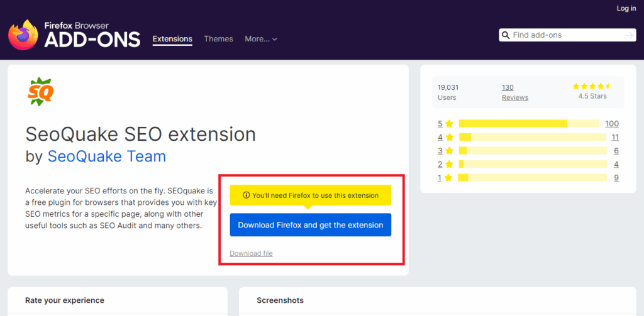Open the Extensions tab
Screen dimensions: 644x316
tap(172, 39)
